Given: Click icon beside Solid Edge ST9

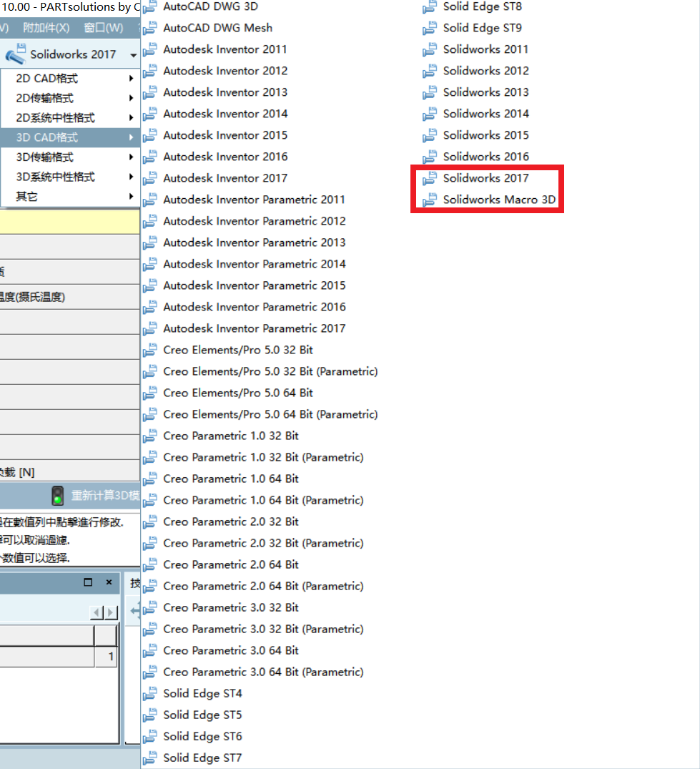Looking at the screenshot, I should pos(430,29).
